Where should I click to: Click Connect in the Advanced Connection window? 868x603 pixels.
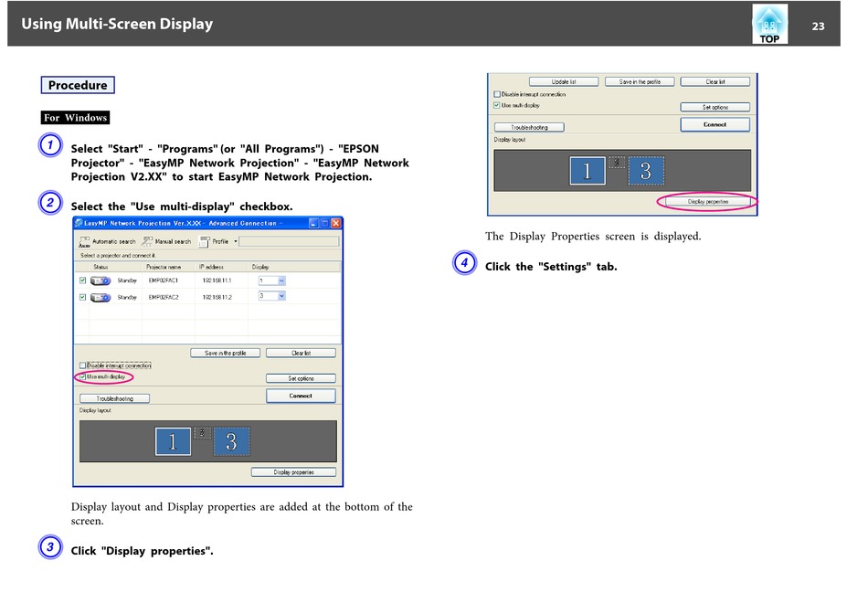click(301, 396)
